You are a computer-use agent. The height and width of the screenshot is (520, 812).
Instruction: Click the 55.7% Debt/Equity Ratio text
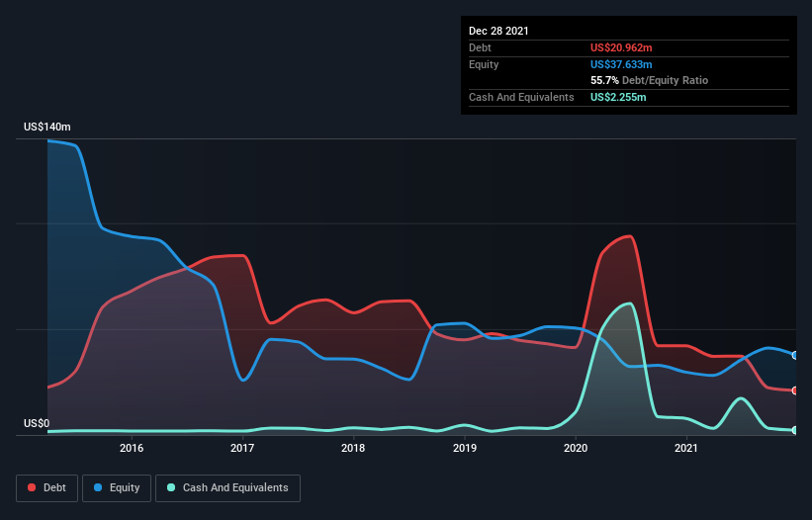[x=650, y=81]
